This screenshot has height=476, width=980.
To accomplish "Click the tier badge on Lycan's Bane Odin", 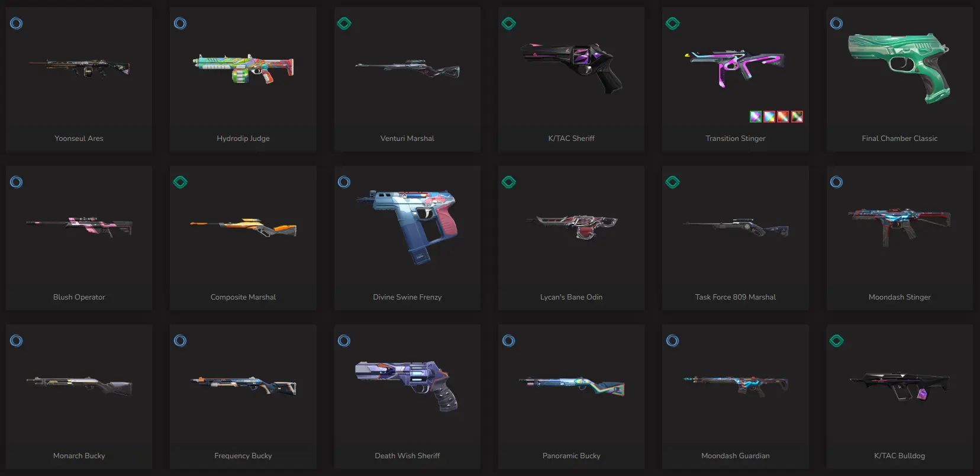I will click(508, 182).
